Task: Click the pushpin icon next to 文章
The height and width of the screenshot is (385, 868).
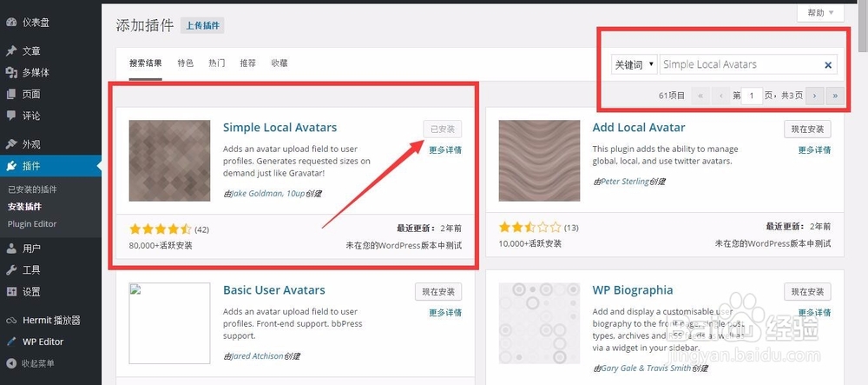Action: (11, 51)
